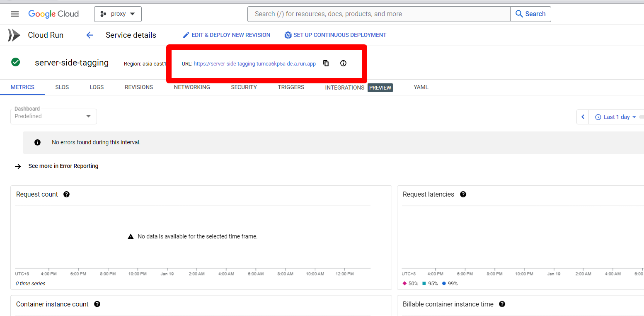
Task: Open the server-side-tagging run.app URL link
Action: pyautogui.click(x=255, y=64)
